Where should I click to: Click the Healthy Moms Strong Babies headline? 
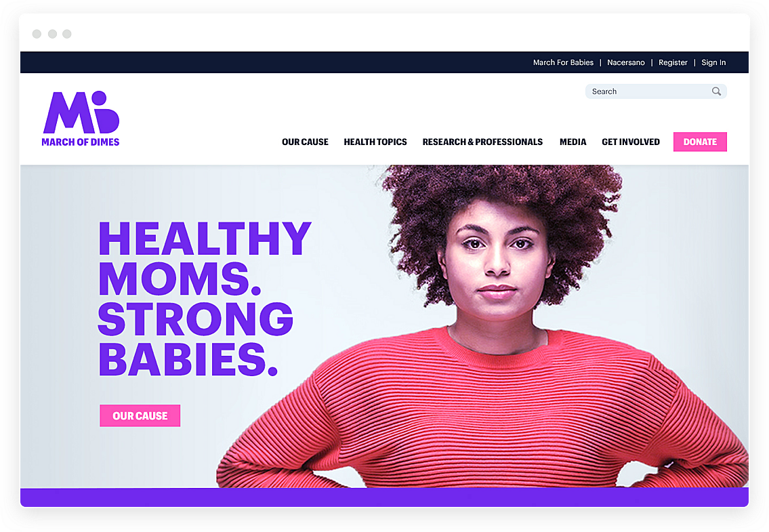[x=205, y=298]
